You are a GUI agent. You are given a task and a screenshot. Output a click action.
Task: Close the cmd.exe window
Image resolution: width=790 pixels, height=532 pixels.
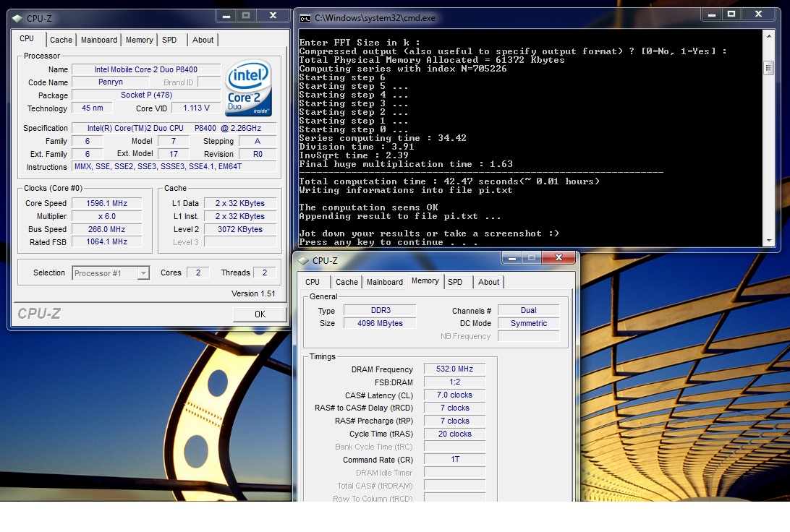click(x=758, y=15)
